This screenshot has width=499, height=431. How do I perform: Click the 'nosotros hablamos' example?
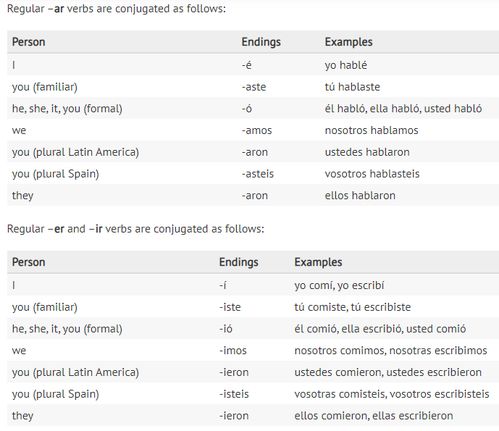coord(371,130)
